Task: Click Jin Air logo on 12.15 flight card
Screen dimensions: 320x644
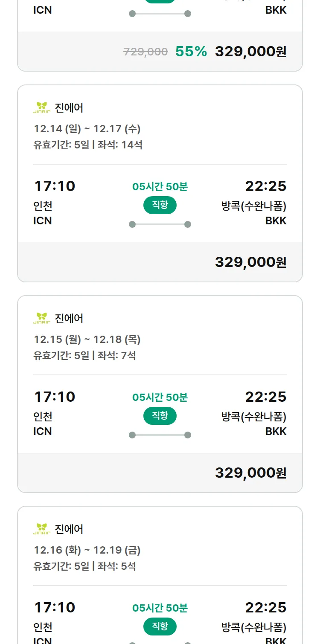Action: (42, 319)
